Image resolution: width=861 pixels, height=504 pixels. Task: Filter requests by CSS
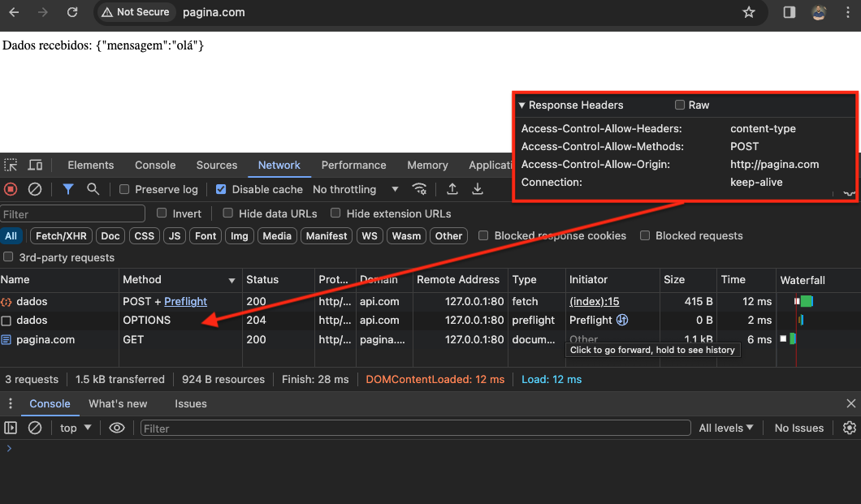click(145, 236)
